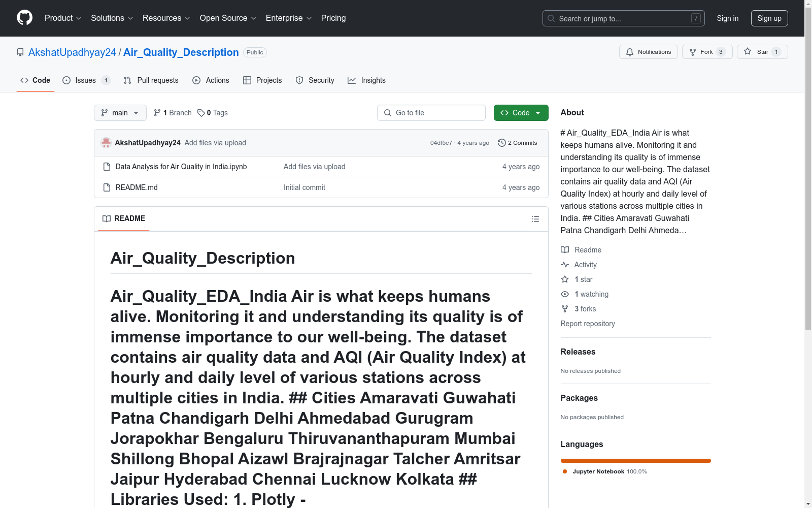
Task: Expand the Resources dropdown
Action: (x=166, y=18)
